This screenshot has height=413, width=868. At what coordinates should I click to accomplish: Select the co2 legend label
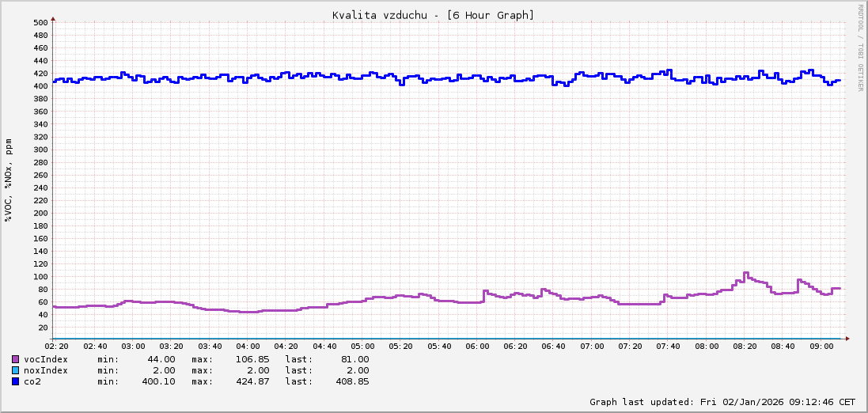pos(32,381)
